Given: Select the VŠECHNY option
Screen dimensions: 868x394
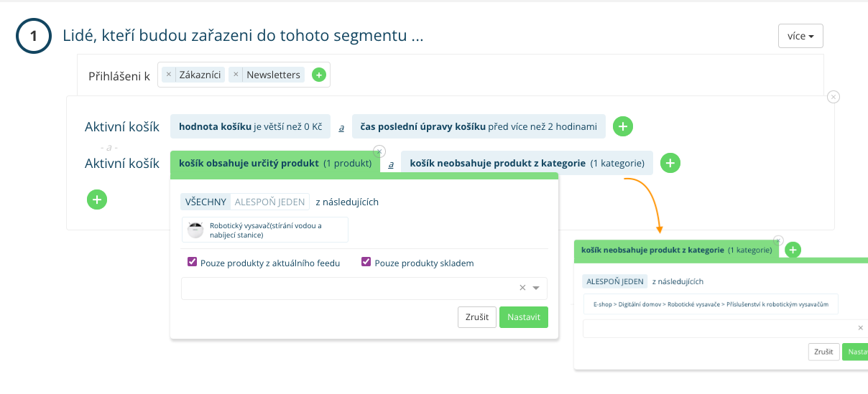Looking at the screenshot, I should click(x=206, y=202).
